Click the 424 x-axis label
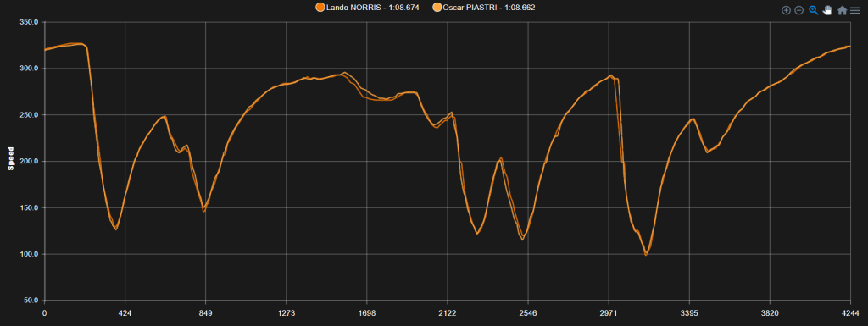 [125, 313]
